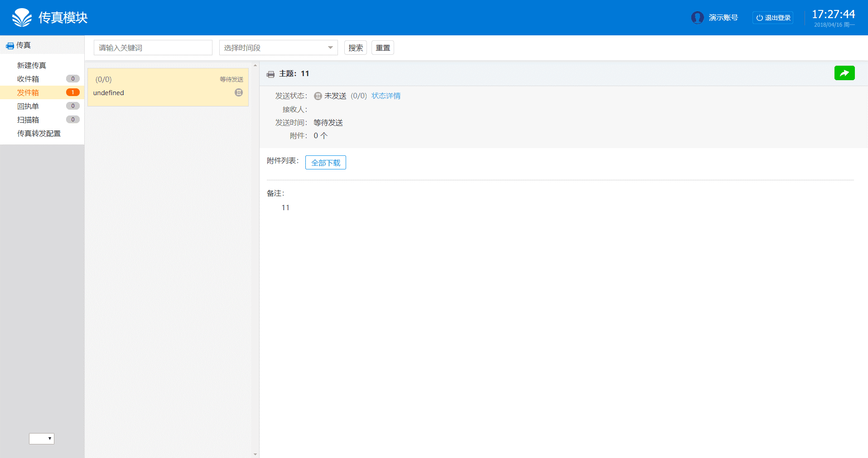Open the 状态详情 status details link

(386, 96)
